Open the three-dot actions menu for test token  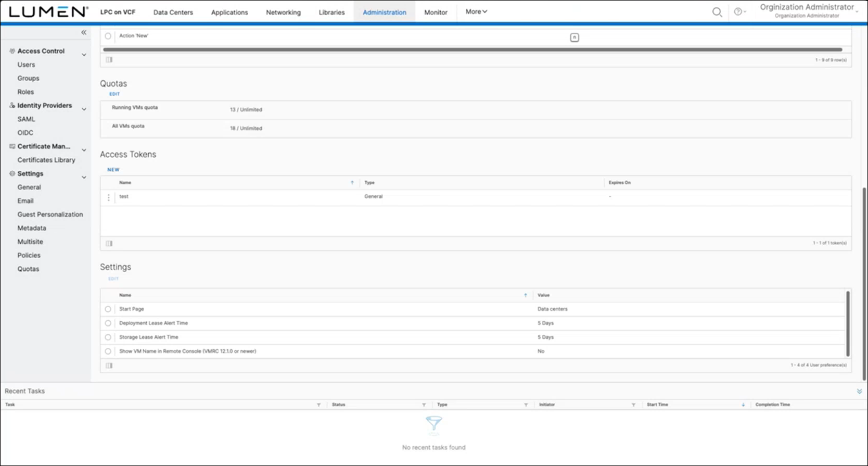tap(109, 197)
